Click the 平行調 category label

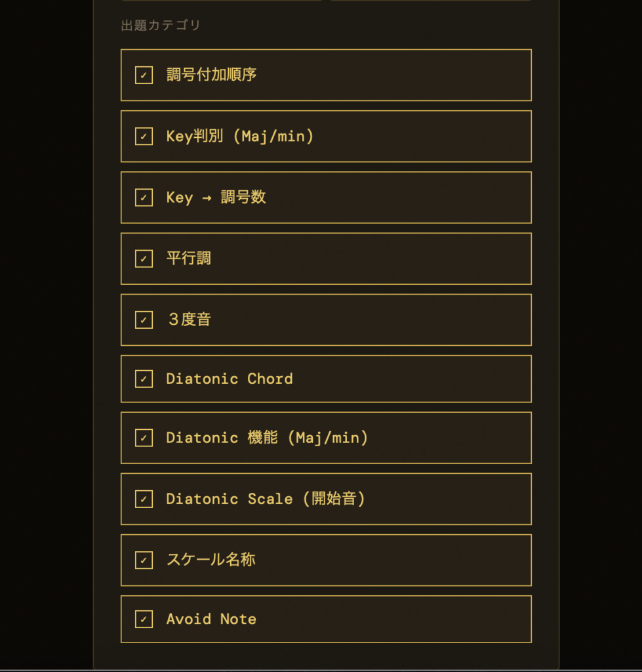pyautogui.click(x=188, y=259)
